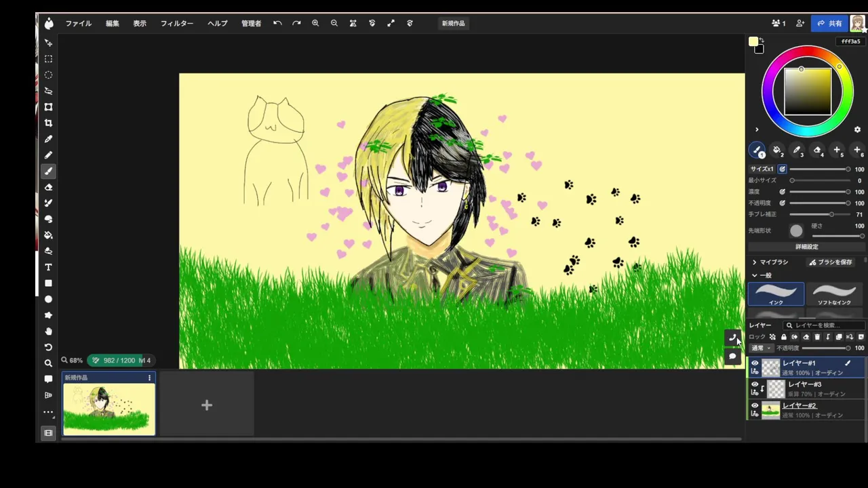Select the ソフトなインク brush preset
Image resolution: width=868 pixels, height=488 pixels.
coord(834,294)
